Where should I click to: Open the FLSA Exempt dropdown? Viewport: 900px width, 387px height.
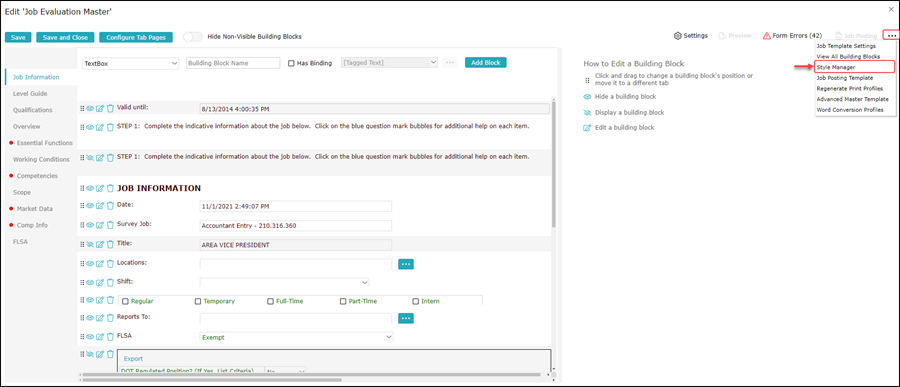coord(297,338)
